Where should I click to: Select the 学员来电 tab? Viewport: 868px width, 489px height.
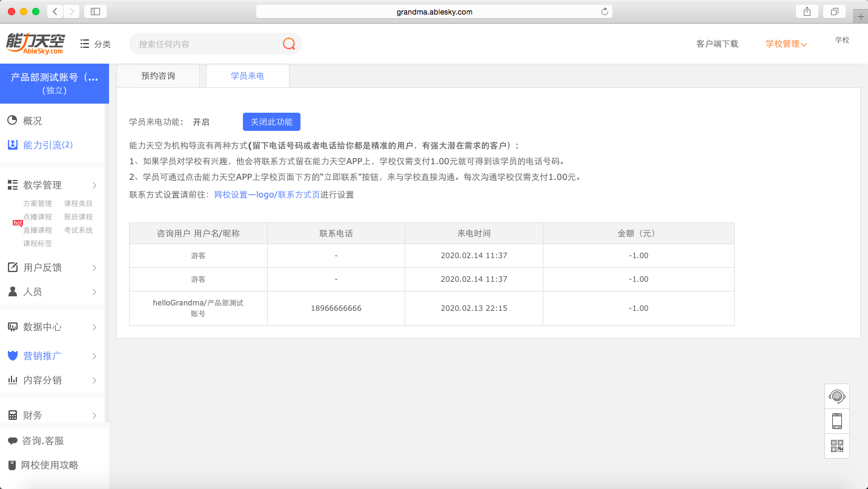[247, 76]
